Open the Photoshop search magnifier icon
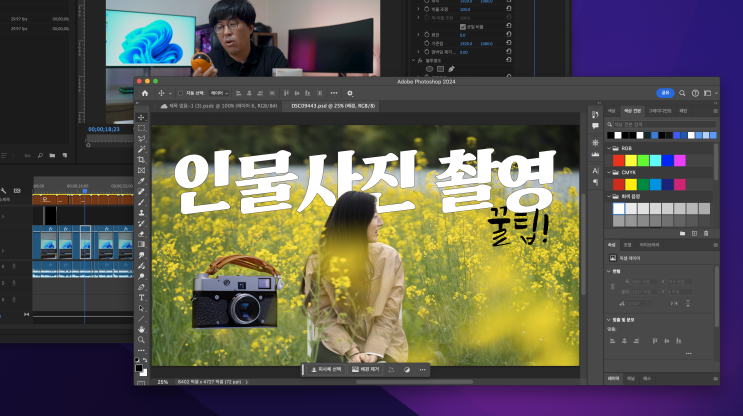The width and height of the screenshot is (743, 416). [x=682, y=93]
